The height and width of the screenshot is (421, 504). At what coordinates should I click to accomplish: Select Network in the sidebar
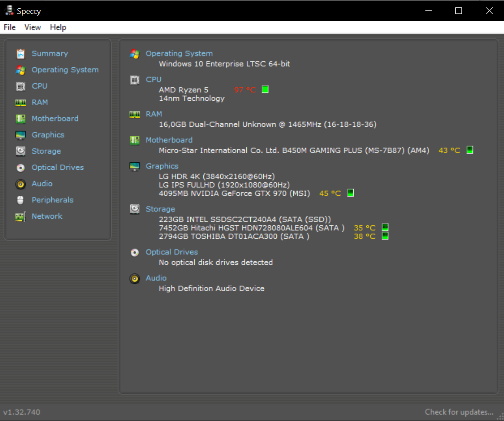pos(47,217)
